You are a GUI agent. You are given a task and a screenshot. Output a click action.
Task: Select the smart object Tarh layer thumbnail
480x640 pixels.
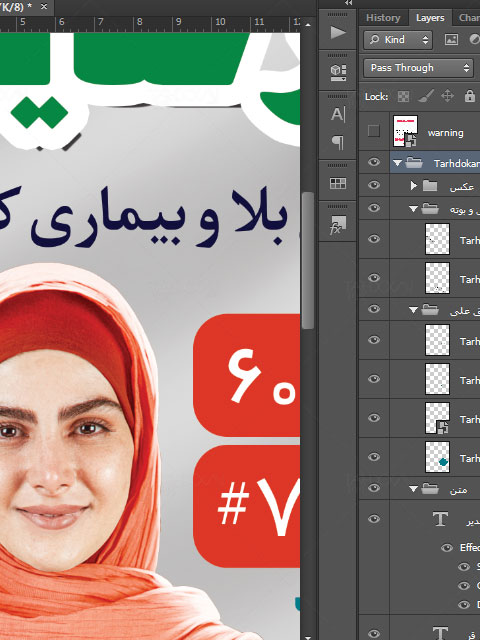click(437, 418)
